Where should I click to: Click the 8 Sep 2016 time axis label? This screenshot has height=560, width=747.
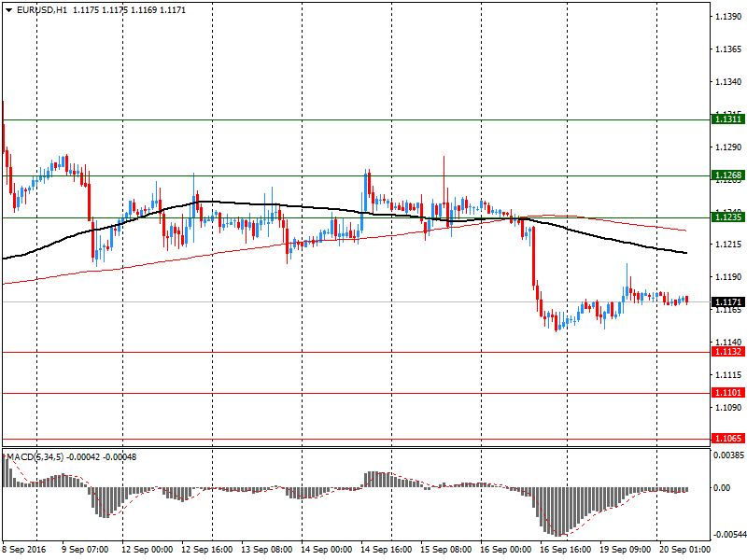click(x=24, y=550)
